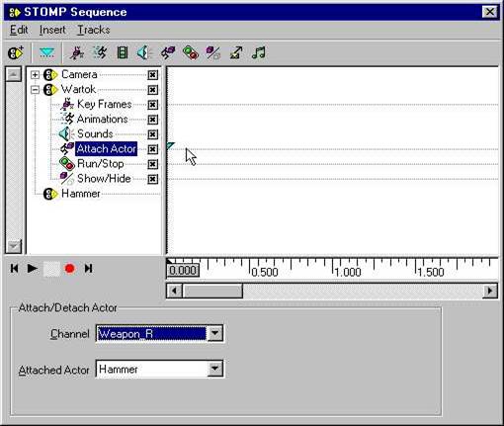Screen dimensions: 504x426
Task: Click the Attach Actor toolbar icon
Action: tap(168, 52)
